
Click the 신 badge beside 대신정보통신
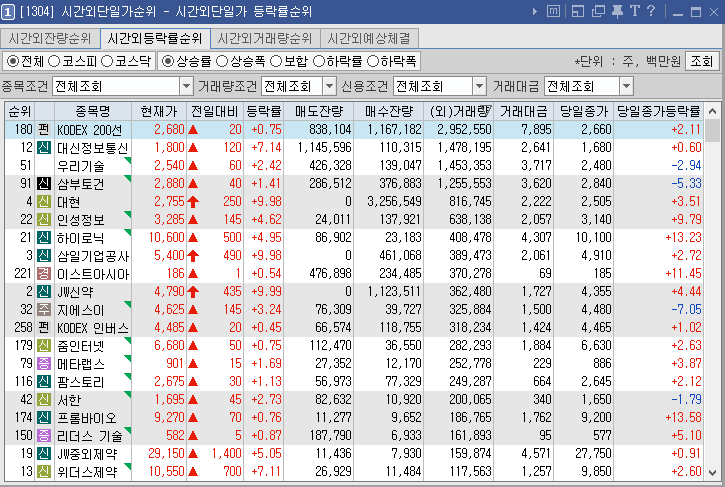pyautogui.click(x=44, y=148)
